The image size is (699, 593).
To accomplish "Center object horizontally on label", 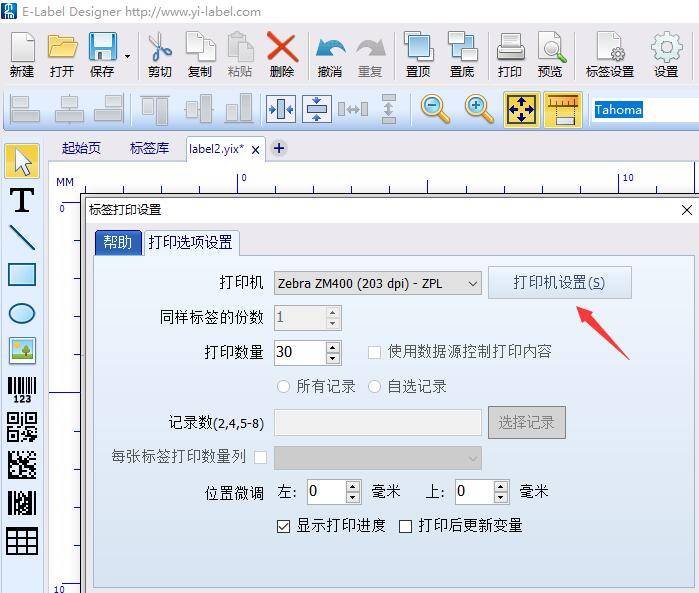I will [280, 109].
